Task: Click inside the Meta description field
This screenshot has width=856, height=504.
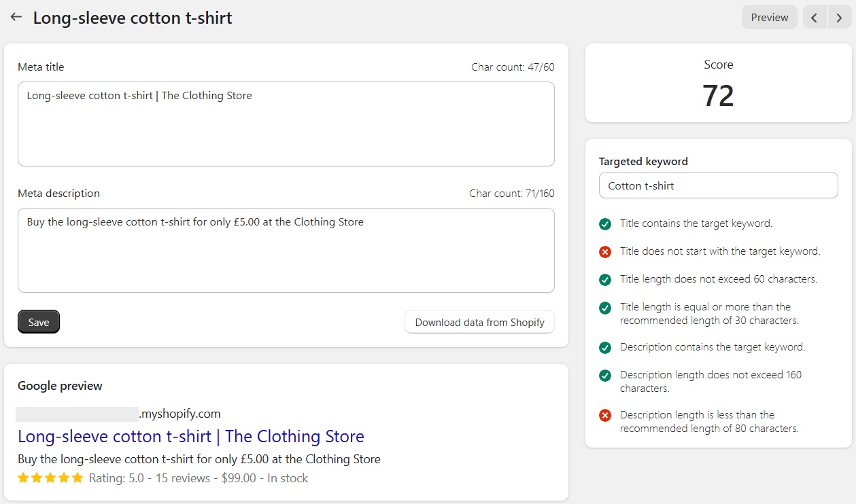Action: click(x=286, y=250)
